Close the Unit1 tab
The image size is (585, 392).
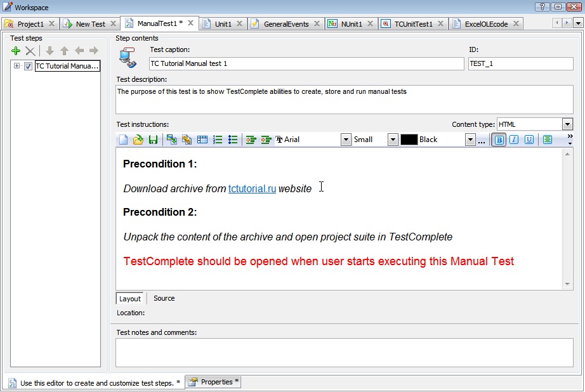click(x=240, y=23)
